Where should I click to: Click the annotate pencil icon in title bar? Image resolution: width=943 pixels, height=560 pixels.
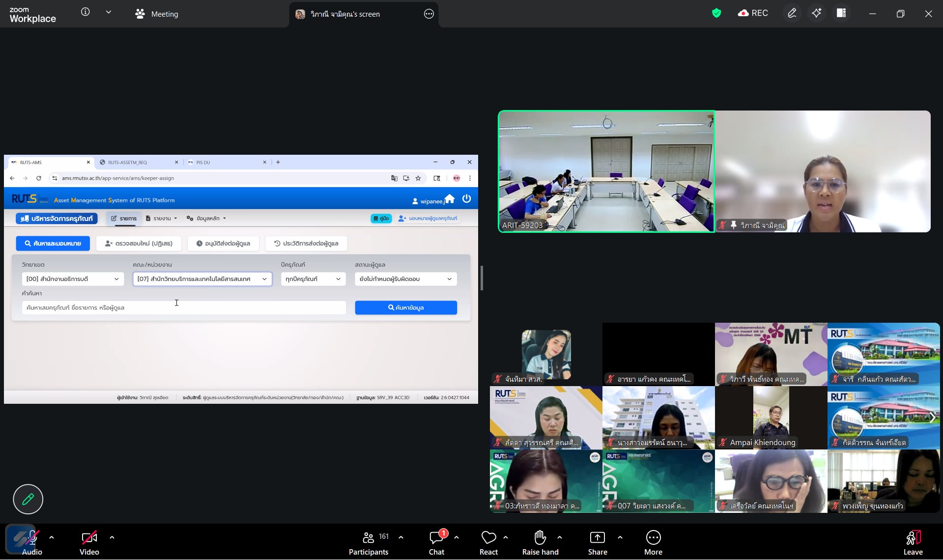click(x=792, y=13)
